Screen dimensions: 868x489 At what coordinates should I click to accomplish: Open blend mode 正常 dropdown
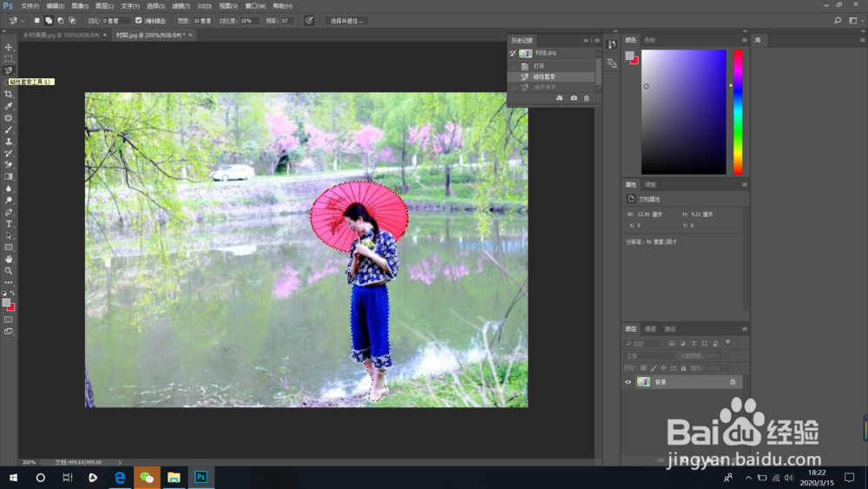pyautogui.click(x=649, y=355)
